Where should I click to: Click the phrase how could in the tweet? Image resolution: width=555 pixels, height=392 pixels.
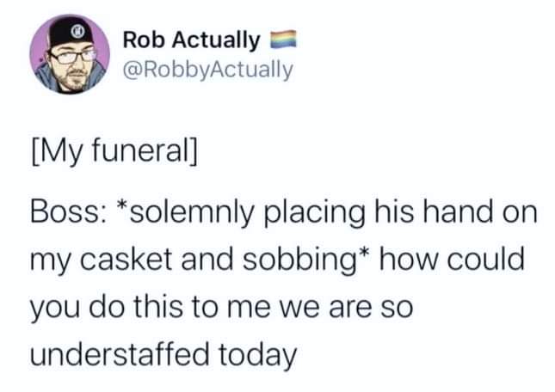pos(452,260)
